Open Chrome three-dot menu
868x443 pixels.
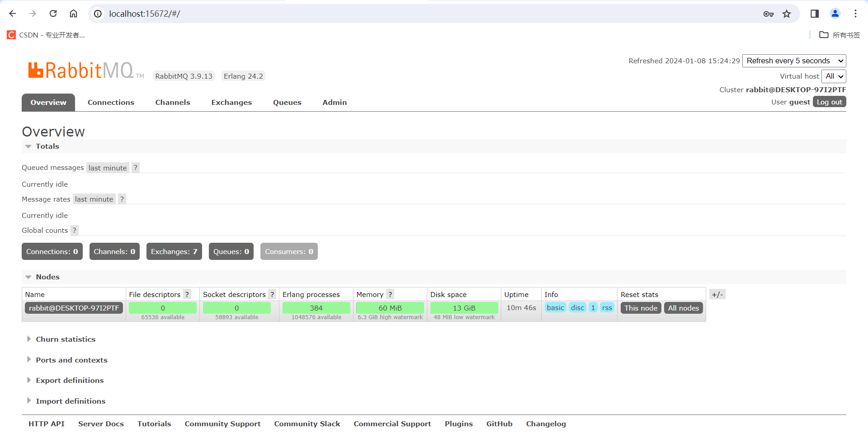[855, 14]
